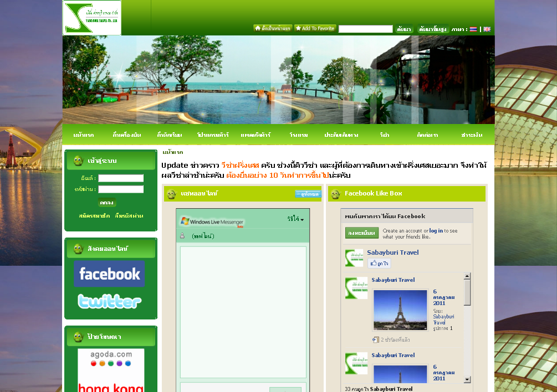
Task: Open the Eiffel Tower photo in first post
Action: [x=400, y=310]
